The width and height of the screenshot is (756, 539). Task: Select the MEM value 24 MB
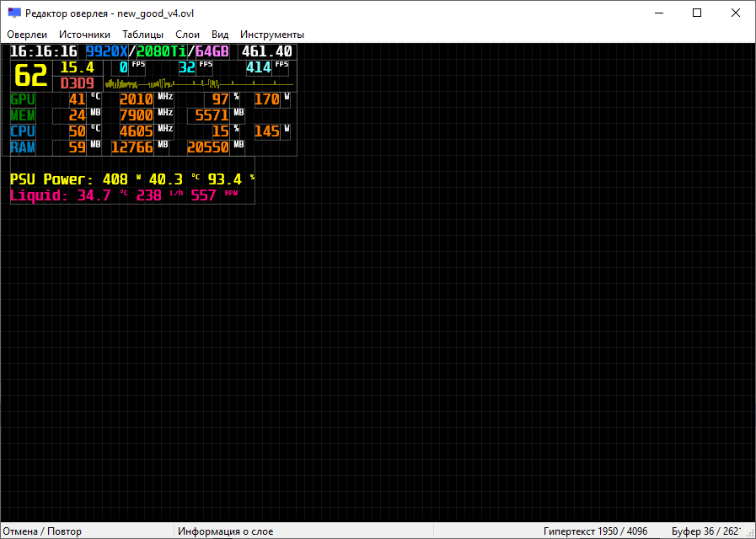(78, 115)
